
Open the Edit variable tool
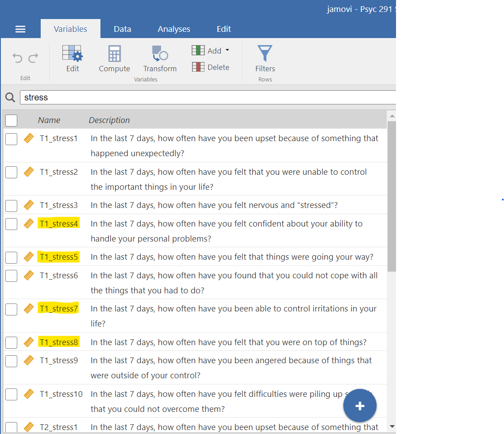tap(73, 59)
